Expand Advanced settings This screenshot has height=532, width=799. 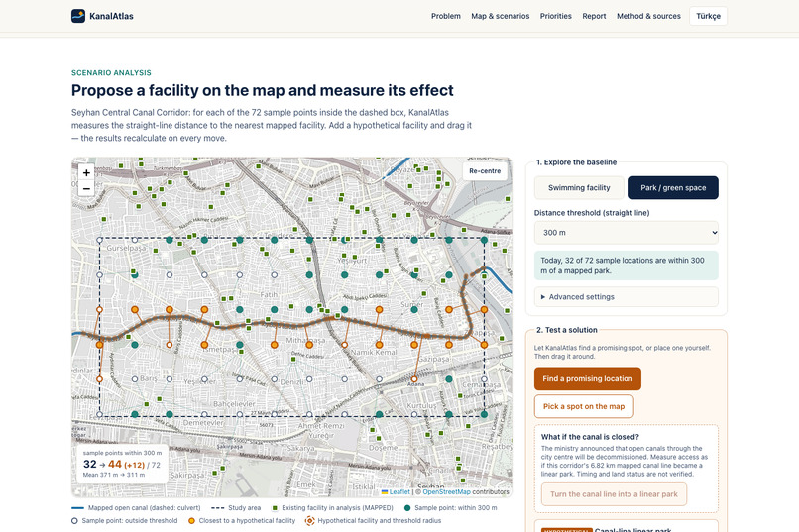pyautogui.click(x=627, y=297)
